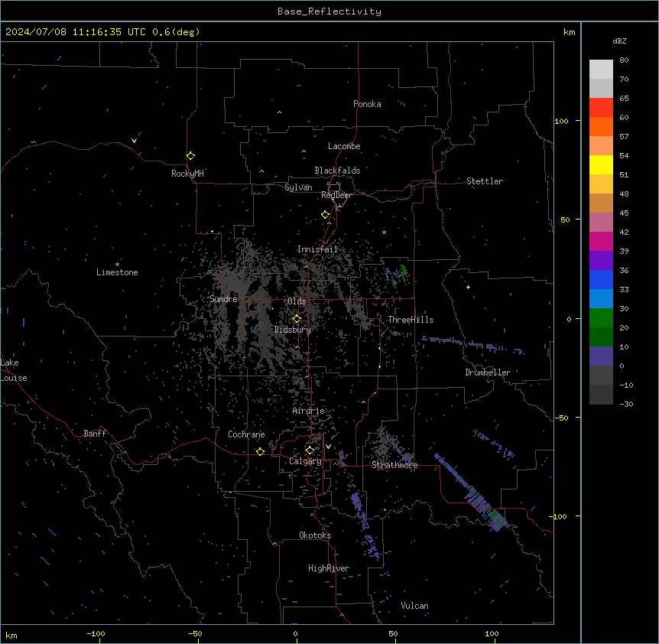Click the yellow marker near Olds
This screenshot has height=644, width=659.
[x=297, y=319]
